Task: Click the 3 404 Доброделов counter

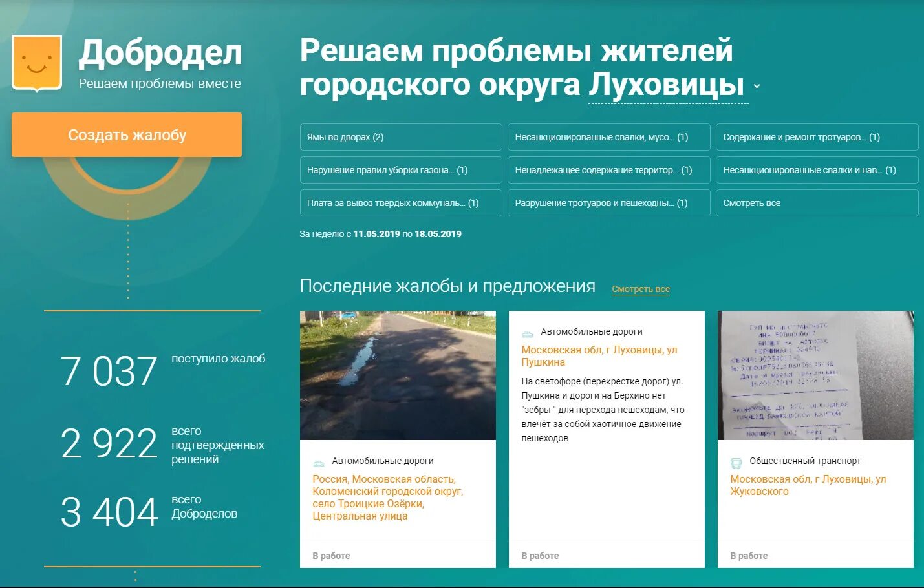Action: [x=149, y=510]
